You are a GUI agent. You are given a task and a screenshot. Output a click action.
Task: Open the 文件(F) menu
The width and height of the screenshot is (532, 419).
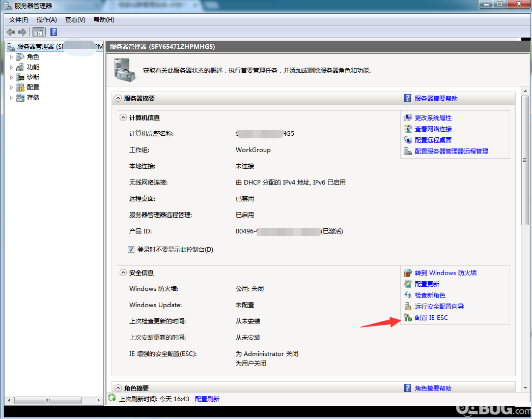click(19, 20)
